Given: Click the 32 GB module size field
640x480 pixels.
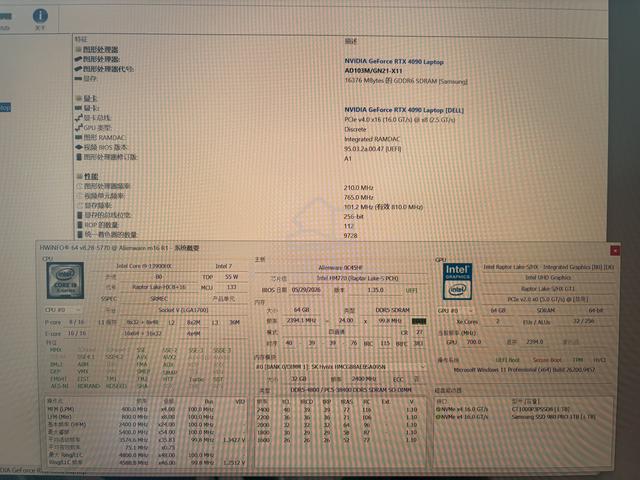Looking at the screenshot, I should tap(298, 379).
